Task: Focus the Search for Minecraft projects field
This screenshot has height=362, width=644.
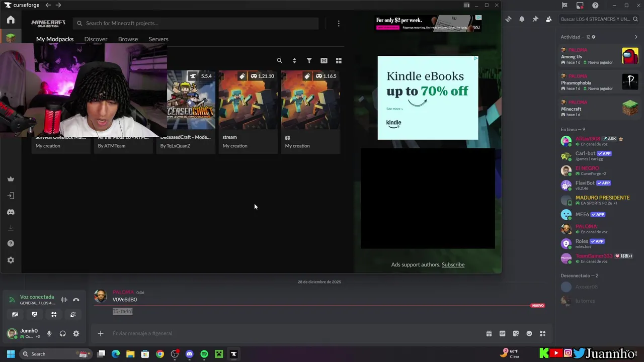Action: click(196, 23)
